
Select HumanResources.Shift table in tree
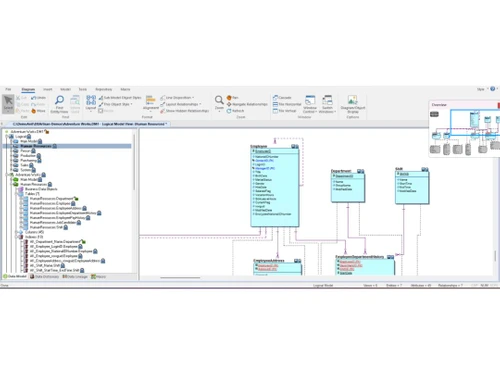[46, 227]
